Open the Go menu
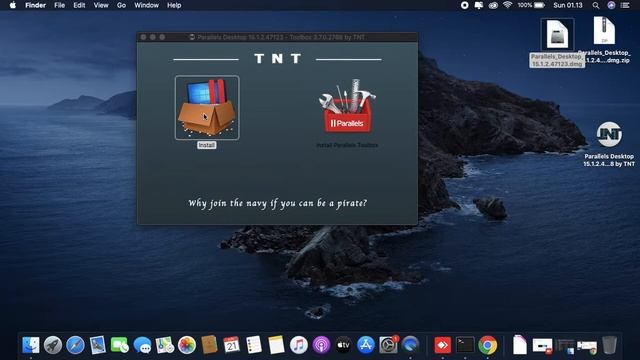This screenshot has height=360, width=640. (x=121, y=5)
